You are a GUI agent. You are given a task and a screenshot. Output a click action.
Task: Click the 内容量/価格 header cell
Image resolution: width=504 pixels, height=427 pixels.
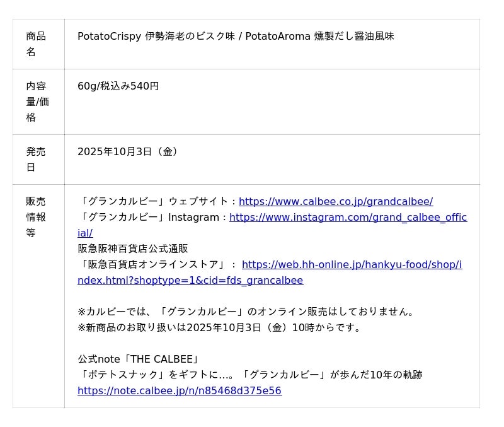[x=37, y=102]
